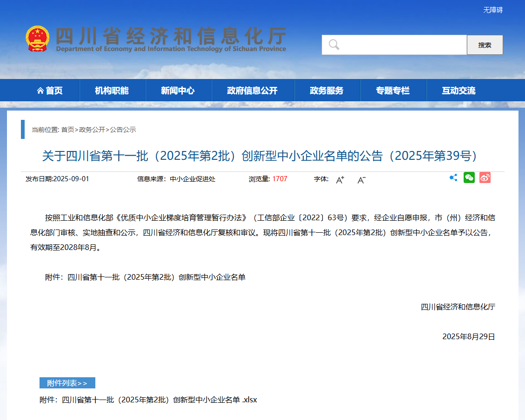Select the home icon beside 首页
Screen dimensions: 525x420
pyautogui.click(x=40, y=90)
